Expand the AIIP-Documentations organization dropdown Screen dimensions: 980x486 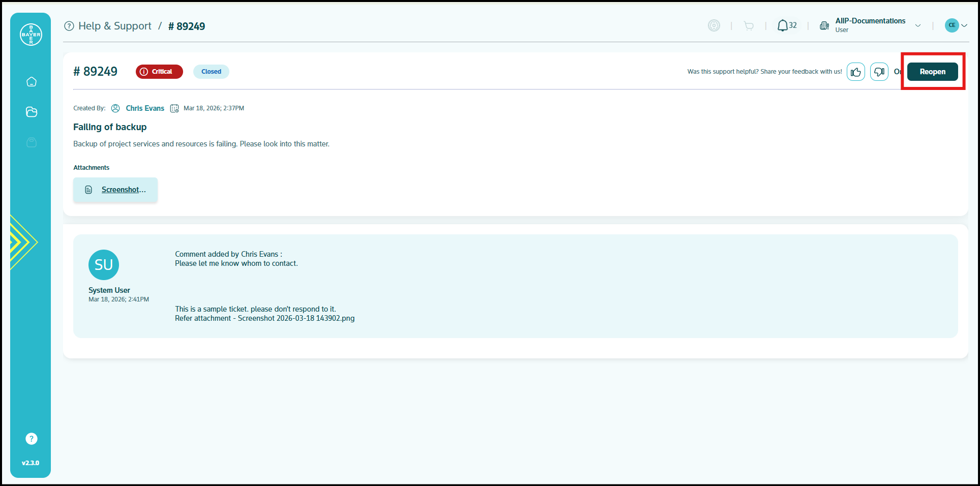(x=918, y=25)
